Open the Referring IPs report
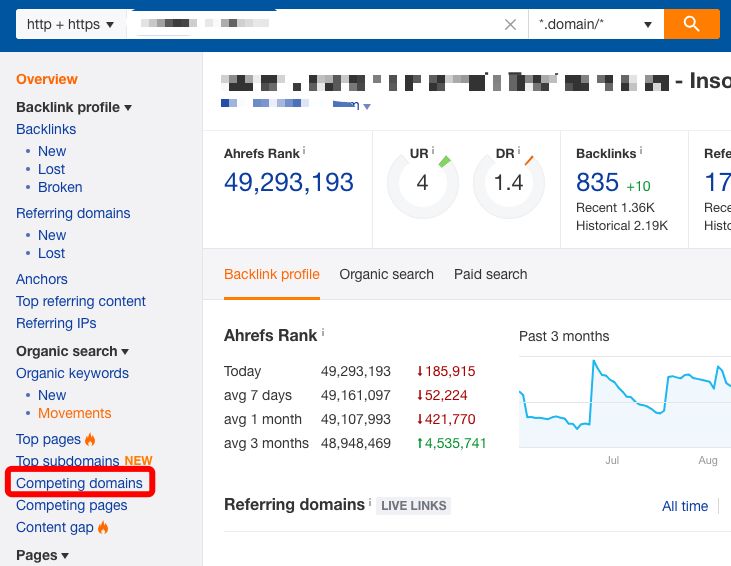Screen dimensions: 731x566 56,323
